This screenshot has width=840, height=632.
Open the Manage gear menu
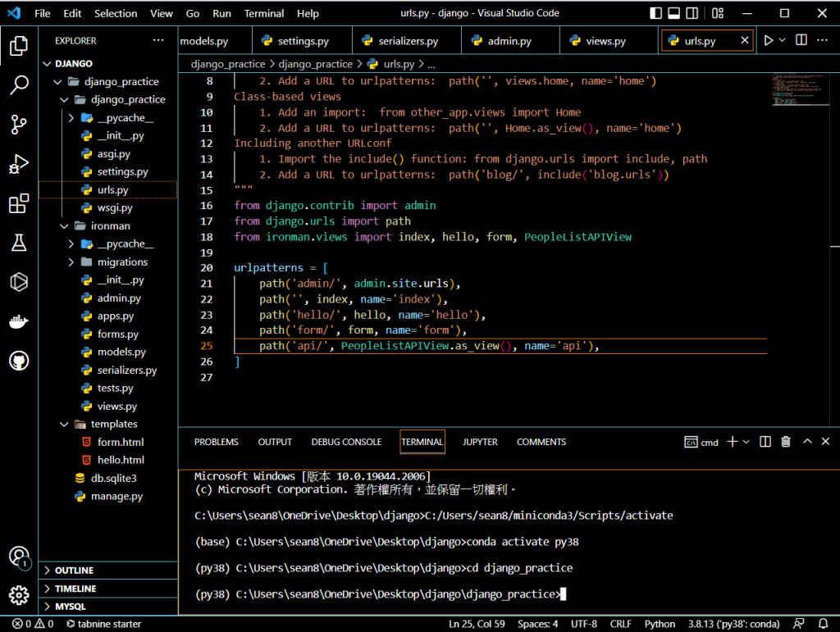[x=19, y=594]
